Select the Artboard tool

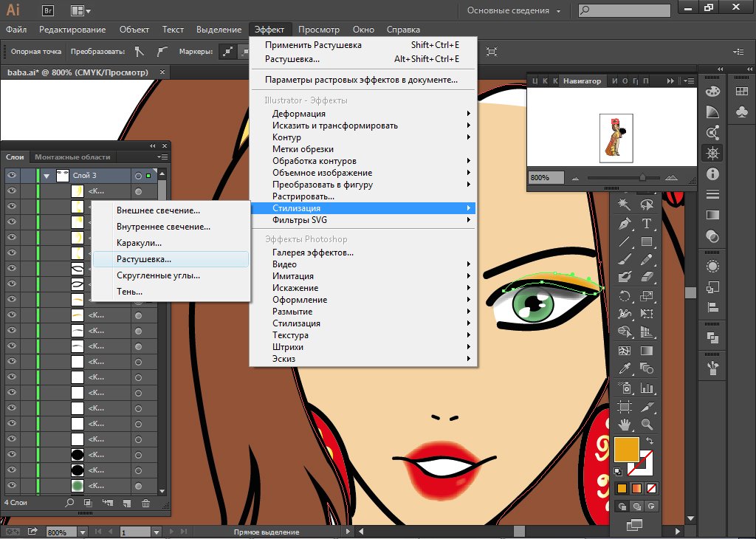pyautogui.click(x=625, y=406)
